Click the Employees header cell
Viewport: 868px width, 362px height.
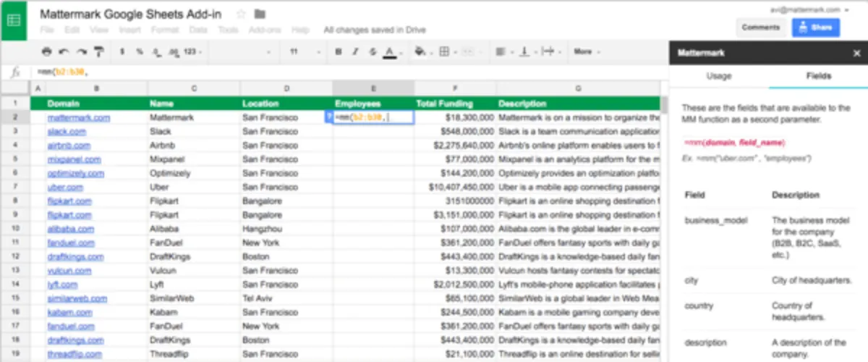373,104
